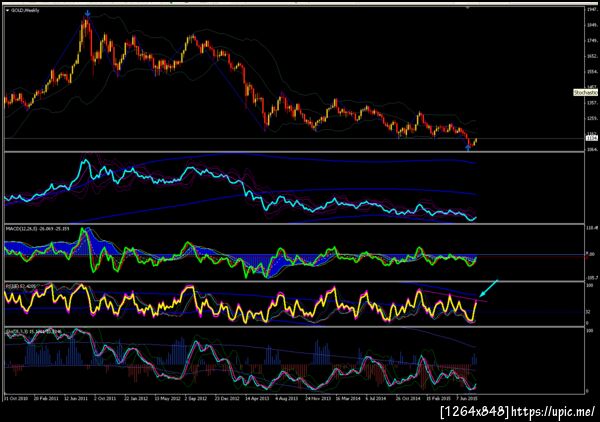Click the 2 Oct 2011 date label
This screenshot has height=422, width=600.
click(105, 398)
